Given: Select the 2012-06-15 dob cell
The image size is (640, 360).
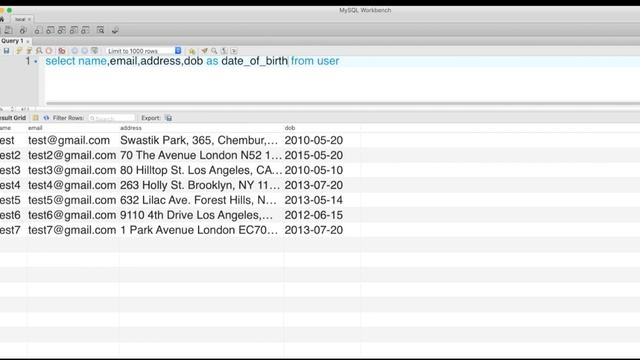Looking at the screenshot, I should tap(322, 215).
